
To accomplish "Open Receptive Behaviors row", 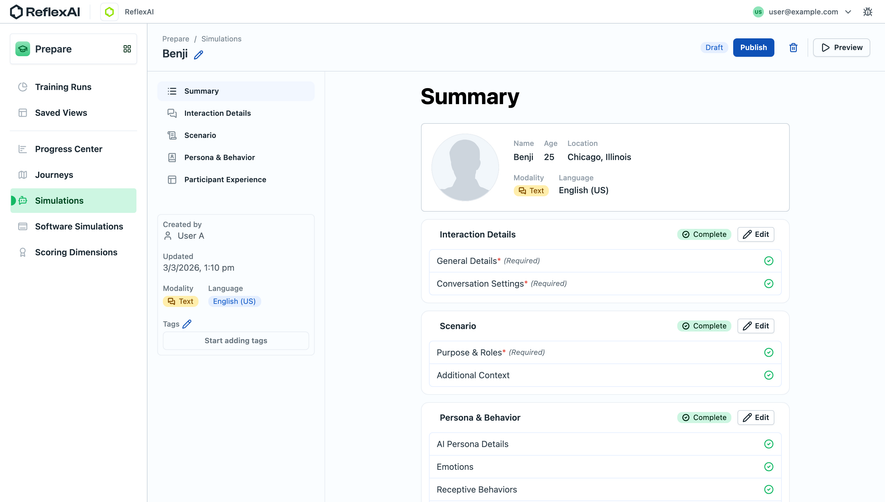I will click(605, 490).
